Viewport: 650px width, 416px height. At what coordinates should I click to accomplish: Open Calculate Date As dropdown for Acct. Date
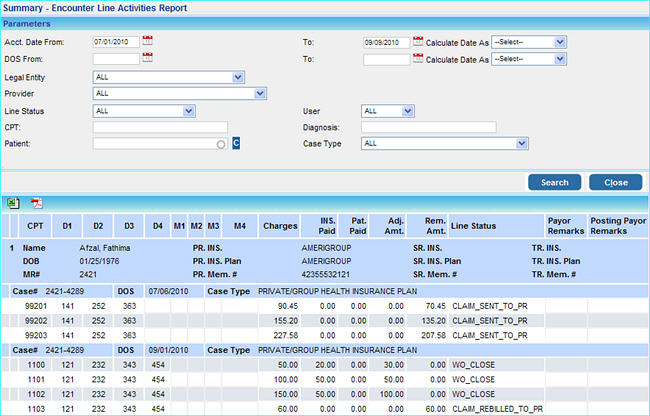click(560, 42)
